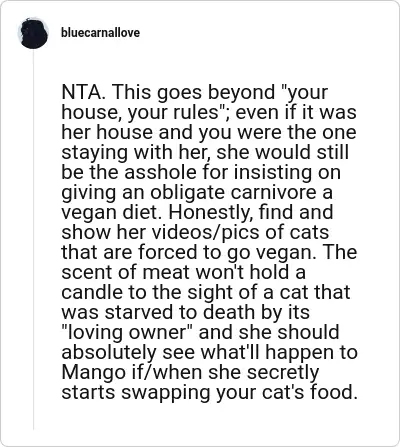Click the word "Honestly" in the comment
The image size is (400, 447).
(207, 213)
